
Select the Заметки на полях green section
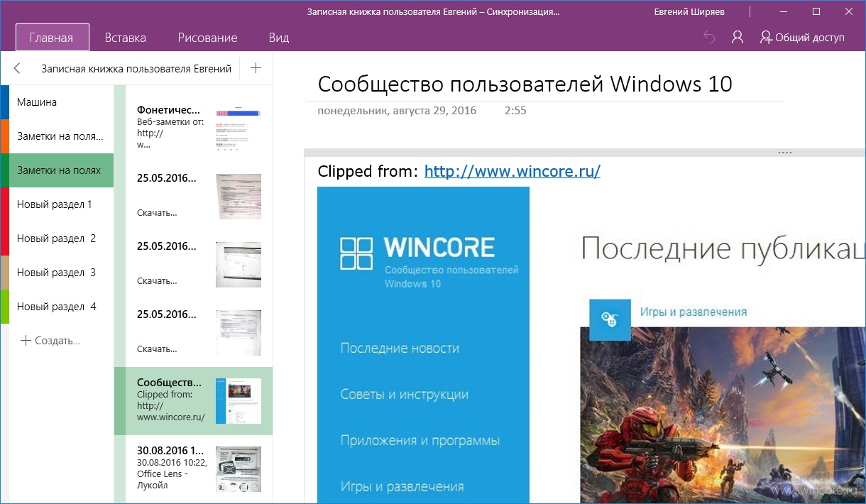[57, 170]
